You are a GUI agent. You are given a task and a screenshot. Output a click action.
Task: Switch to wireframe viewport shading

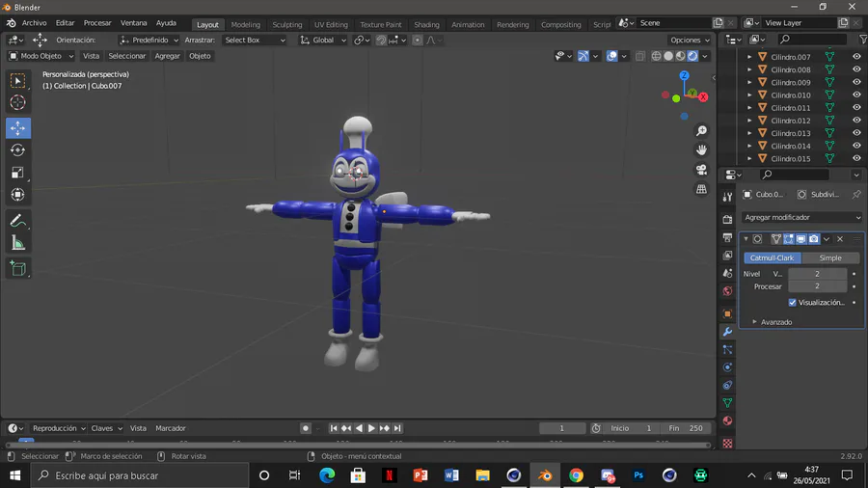click(656, 56)
